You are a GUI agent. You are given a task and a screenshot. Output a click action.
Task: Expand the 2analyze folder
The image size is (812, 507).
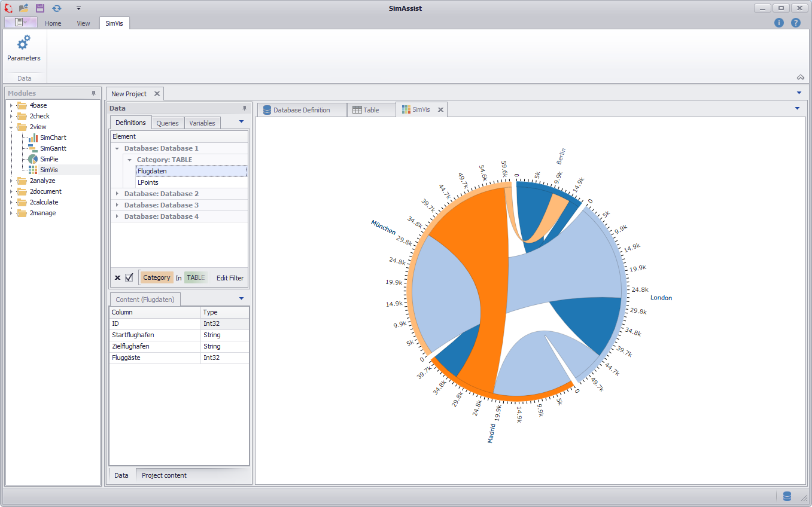11,181
